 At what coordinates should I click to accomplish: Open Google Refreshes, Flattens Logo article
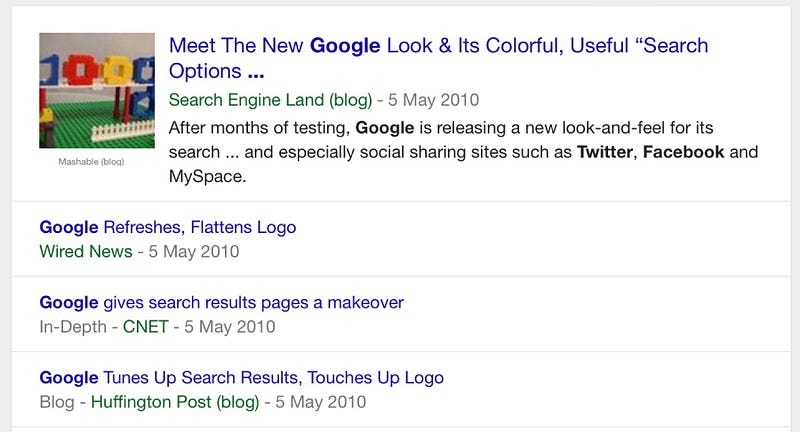pos(168,227)
